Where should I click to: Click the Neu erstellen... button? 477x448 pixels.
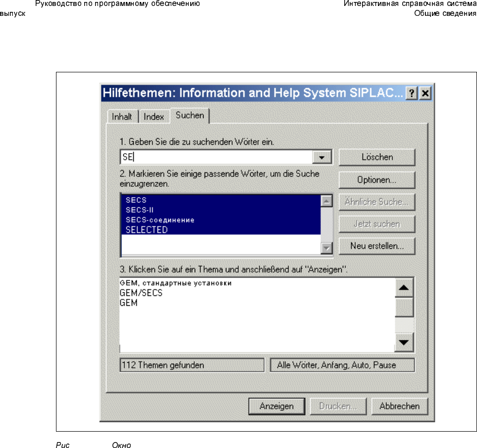377,246
